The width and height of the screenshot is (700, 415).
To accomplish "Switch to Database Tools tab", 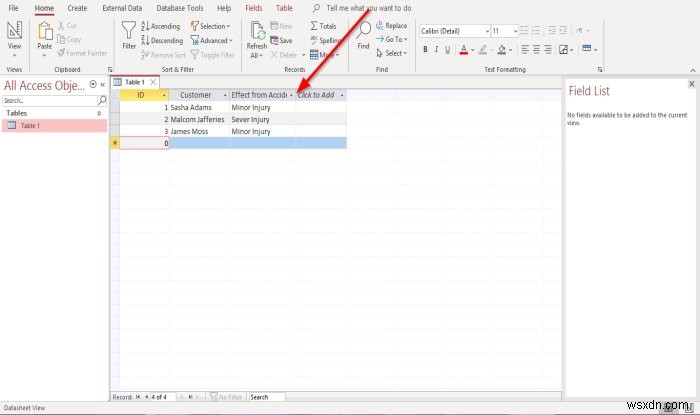I will [x=180, y=8].
